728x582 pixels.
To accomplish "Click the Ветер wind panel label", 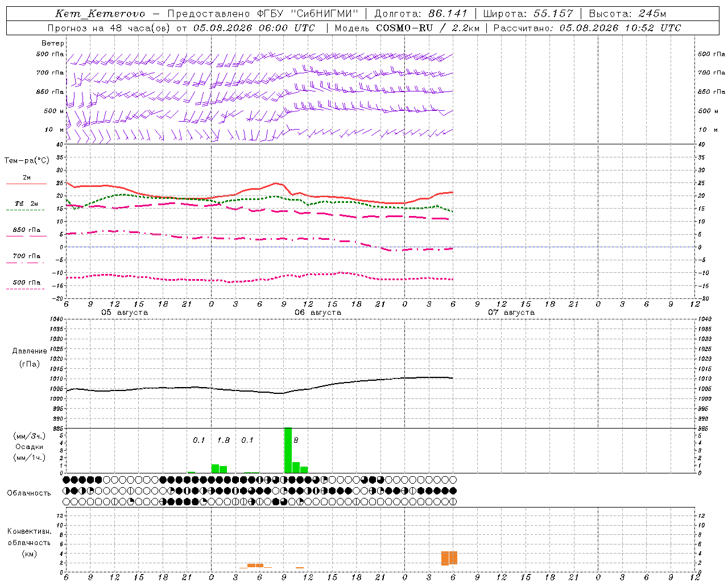I will (52, 43).
